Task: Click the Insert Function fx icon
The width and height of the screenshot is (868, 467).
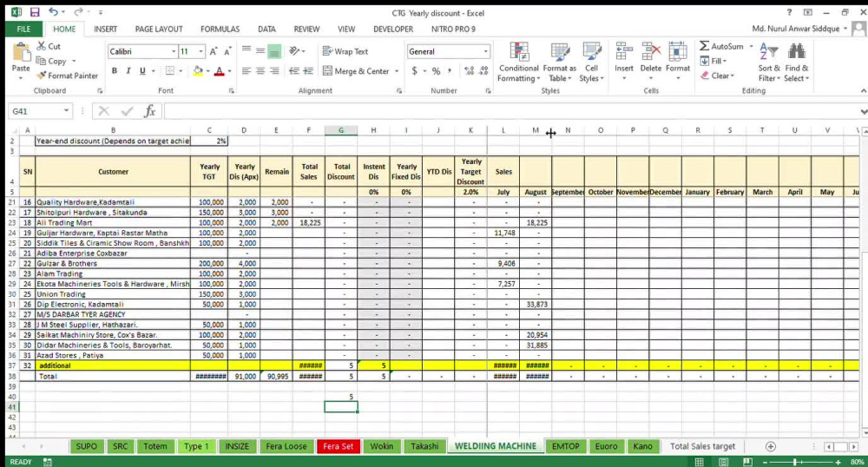Action: pos(149,111)
